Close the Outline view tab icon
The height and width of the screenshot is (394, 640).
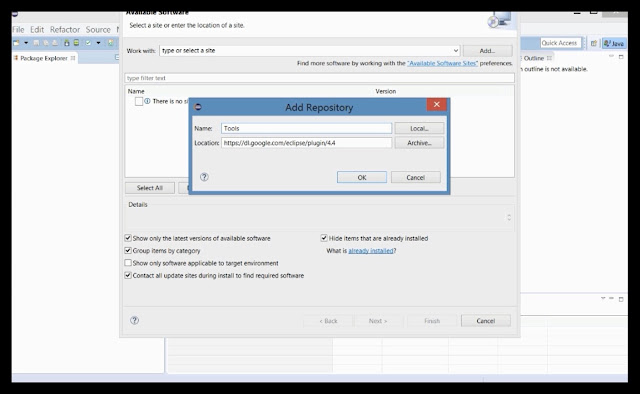549,58
